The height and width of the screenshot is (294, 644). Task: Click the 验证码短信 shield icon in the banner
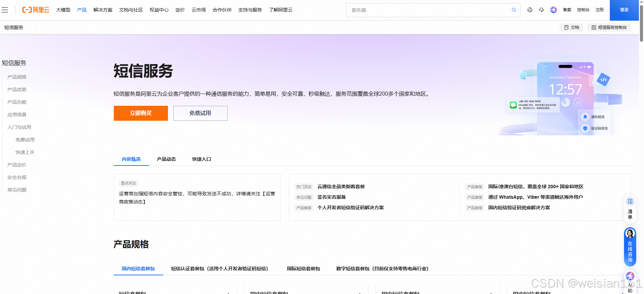coord(585,128)
